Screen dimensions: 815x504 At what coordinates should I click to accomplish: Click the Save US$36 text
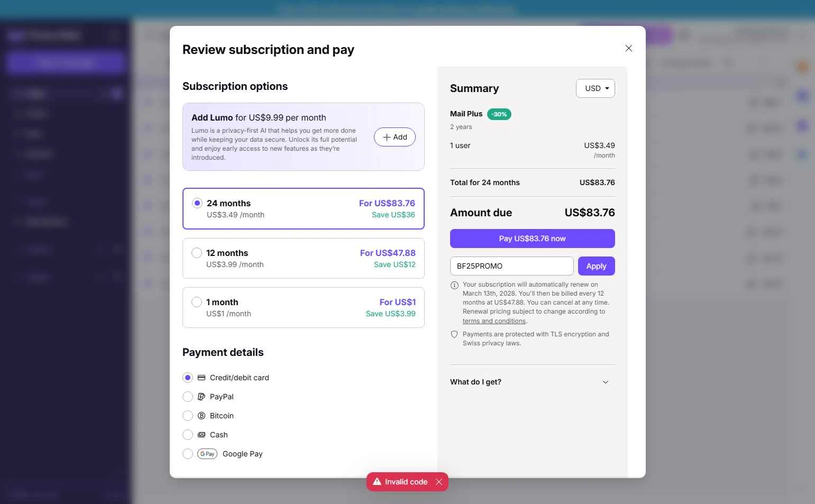[393, 215]
